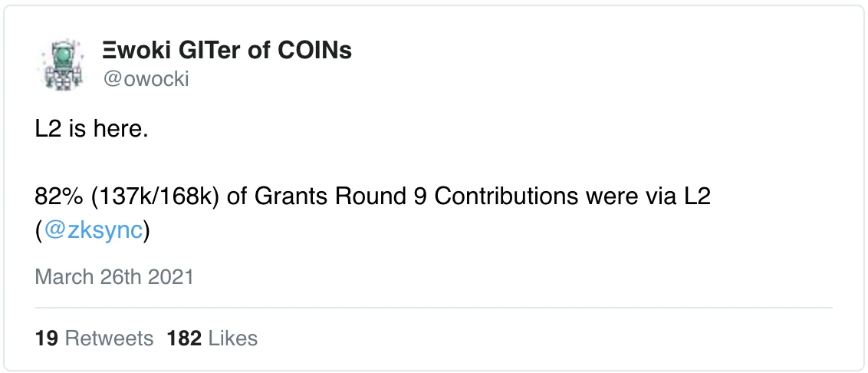Click the divider line above the stats
This screenshot has height=373, width=868.
[433, 308]
